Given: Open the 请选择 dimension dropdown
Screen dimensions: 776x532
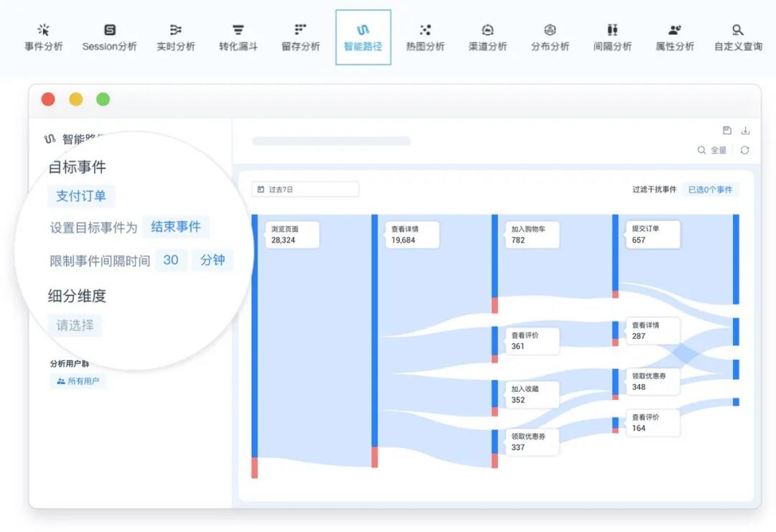Looking at the screenshot, I should tap(75, 325).
